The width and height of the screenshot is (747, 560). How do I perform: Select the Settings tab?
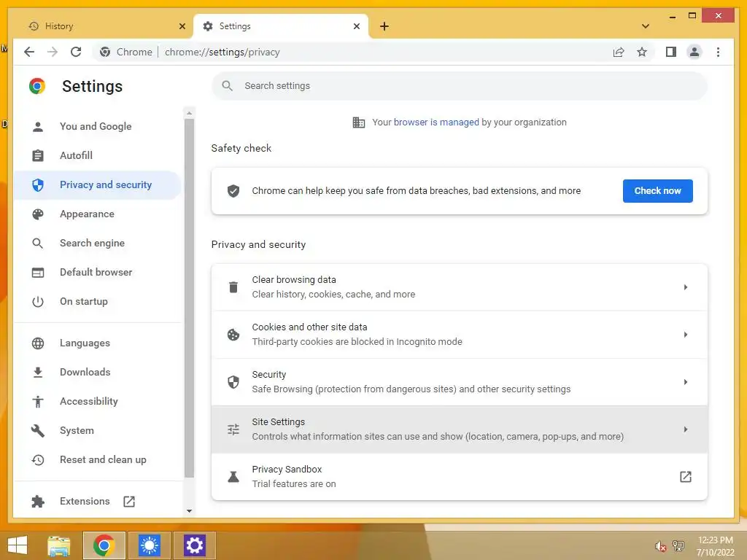click(281, 26)
